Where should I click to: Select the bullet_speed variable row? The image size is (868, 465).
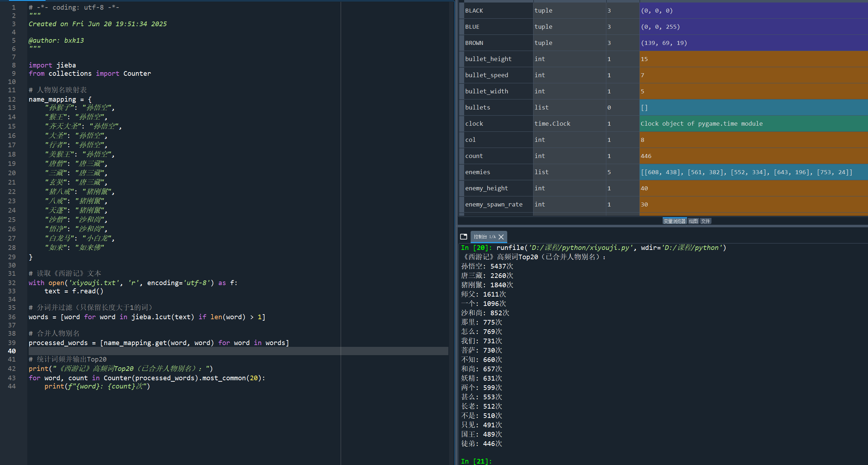tap(486, 75)
